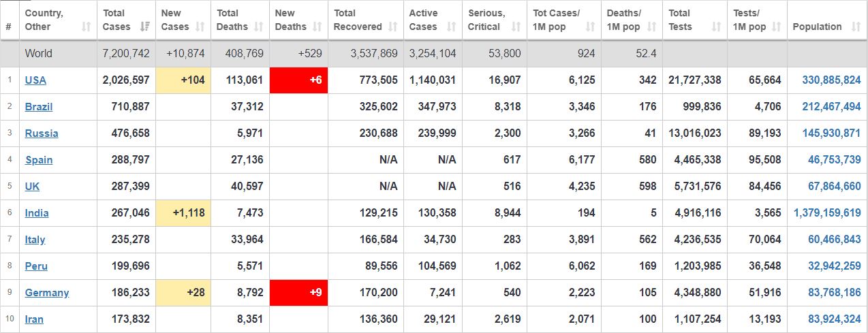Select Italy active cases 34,730
The height and width of the screenshot is (333, 868).
tap(440, 239)
